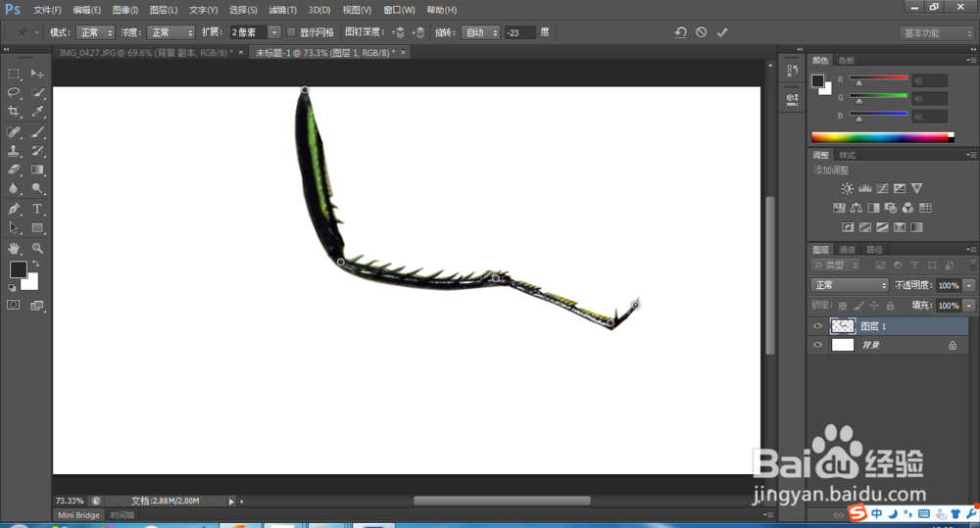Viewport: 980px width, 528px height.
Task: Select the Rectangle shape tool
Action: pos(37,227)
